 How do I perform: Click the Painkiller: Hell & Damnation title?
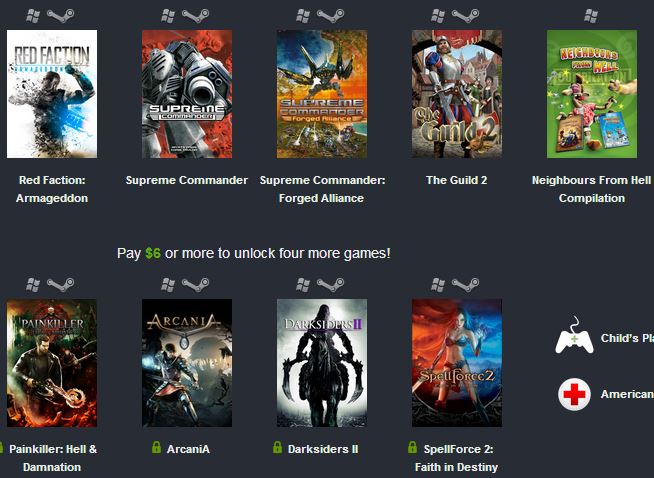53,458
